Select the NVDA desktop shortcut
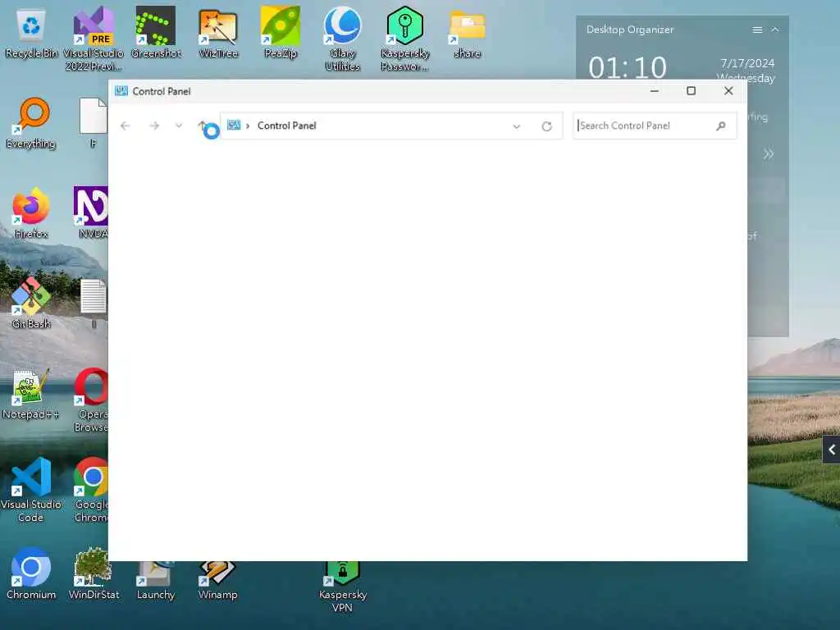The image size is (840, 630). point(92,212)
